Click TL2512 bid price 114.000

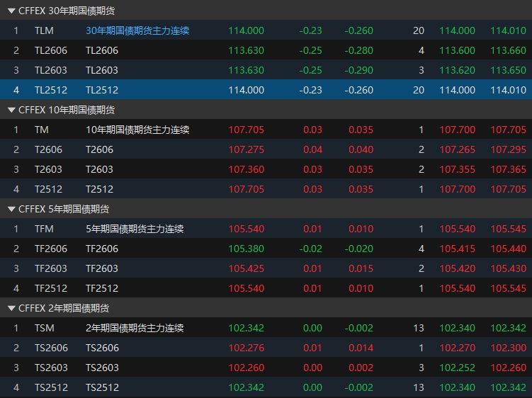pyautogui.click(x=457, y=90)
